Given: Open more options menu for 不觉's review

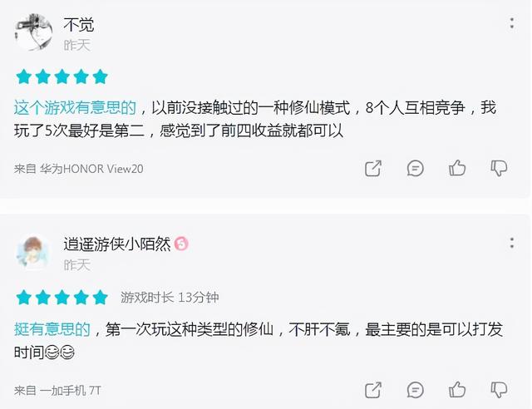Looking at the screenshot, I should coord(512,23).
